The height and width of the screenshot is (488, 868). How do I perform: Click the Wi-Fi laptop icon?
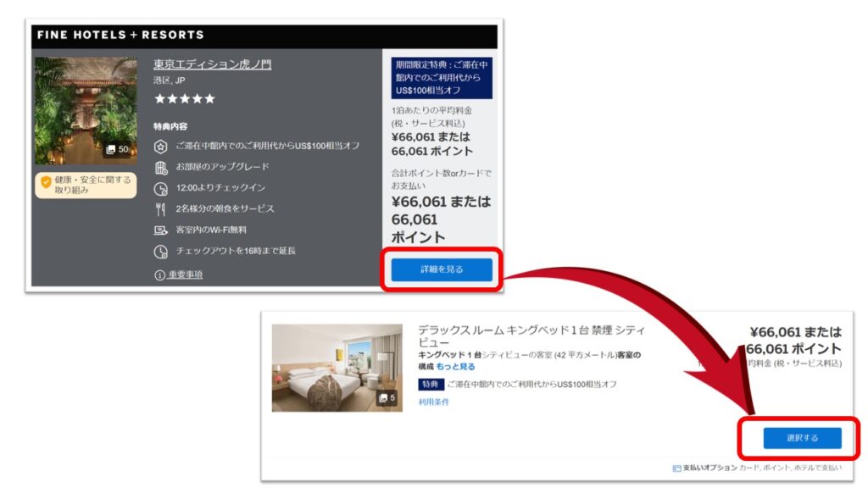click(160, 230)
